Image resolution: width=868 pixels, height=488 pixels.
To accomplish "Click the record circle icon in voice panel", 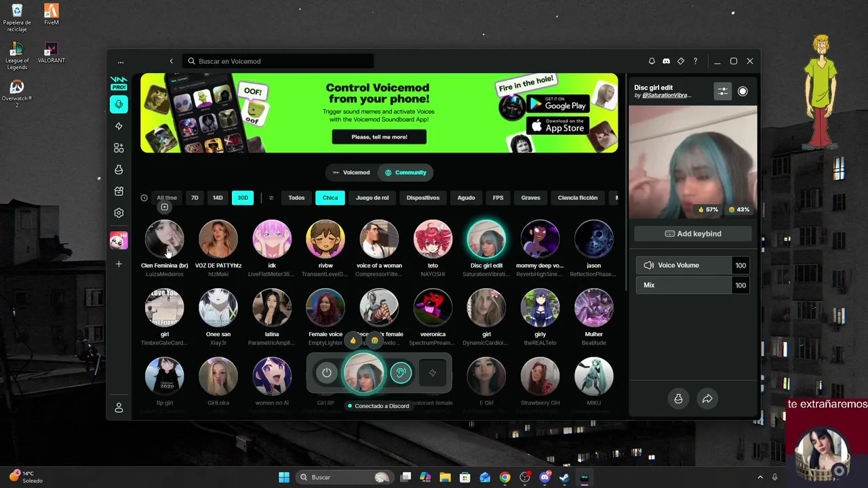I will click(743, 91).
